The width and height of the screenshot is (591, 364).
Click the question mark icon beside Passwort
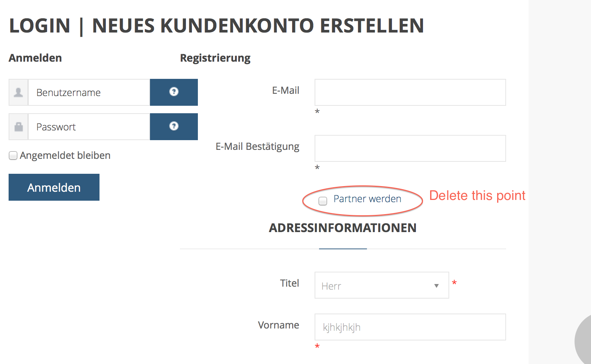click(174, 126)
